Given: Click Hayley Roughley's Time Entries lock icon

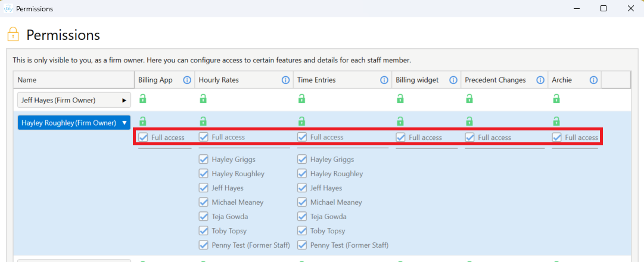Looking at the screenshot, I should pyautogui.click(x=301, y=121).
